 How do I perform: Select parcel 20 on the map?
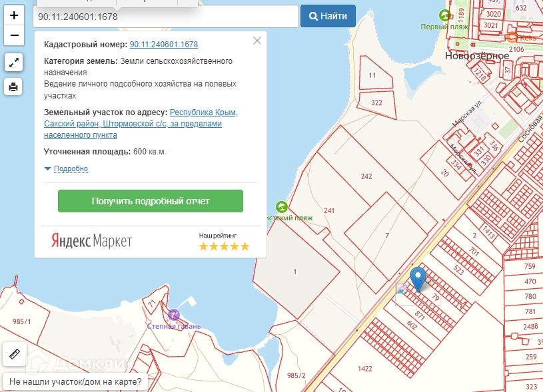coord(444,172)
